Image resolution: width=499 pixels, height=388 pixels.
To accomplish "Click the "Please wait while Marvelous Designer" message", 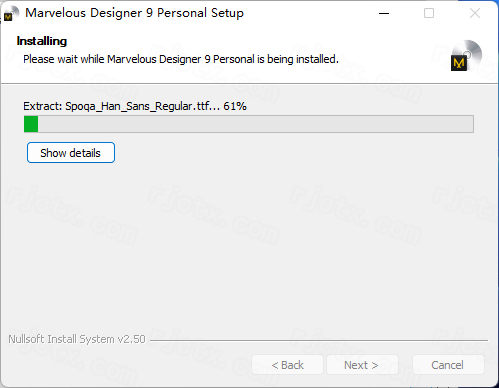I will pos(181,59).
